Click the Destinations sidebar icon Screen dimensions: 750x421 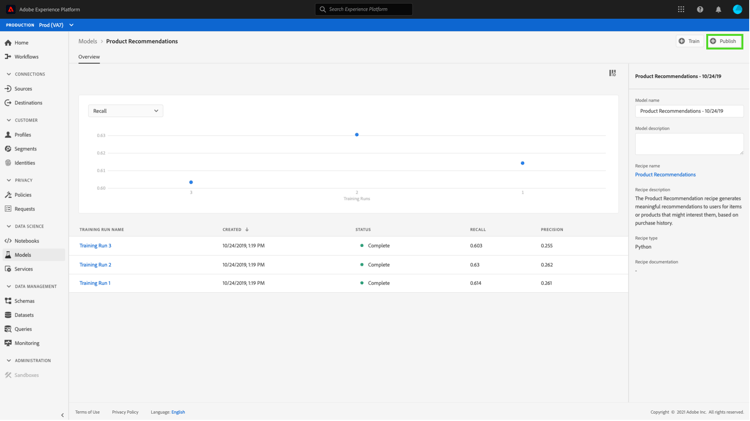8,102
